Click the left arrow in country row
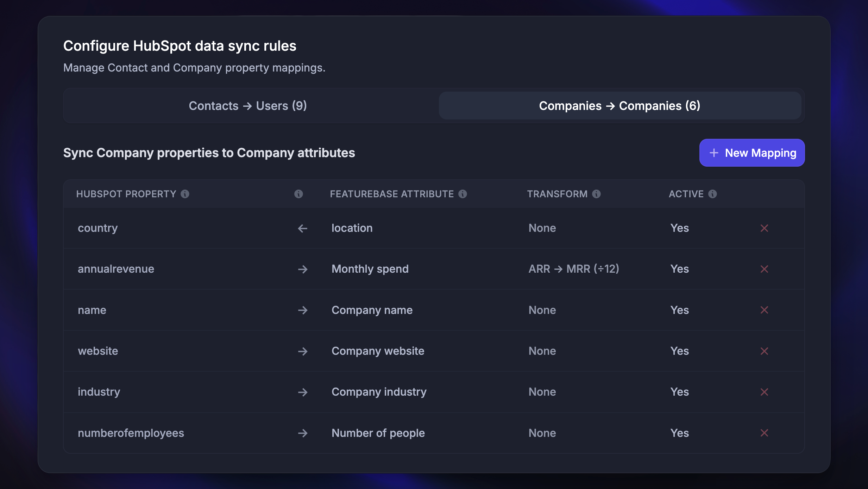Screen dimensions: 868x489 click(x=303, y=228)
